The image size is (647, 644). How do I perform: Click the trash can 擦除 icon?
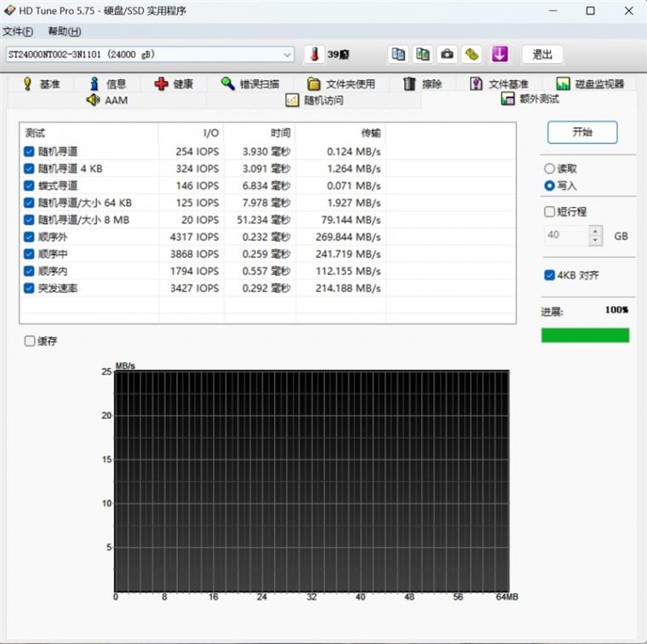click(x=409, y=83)
